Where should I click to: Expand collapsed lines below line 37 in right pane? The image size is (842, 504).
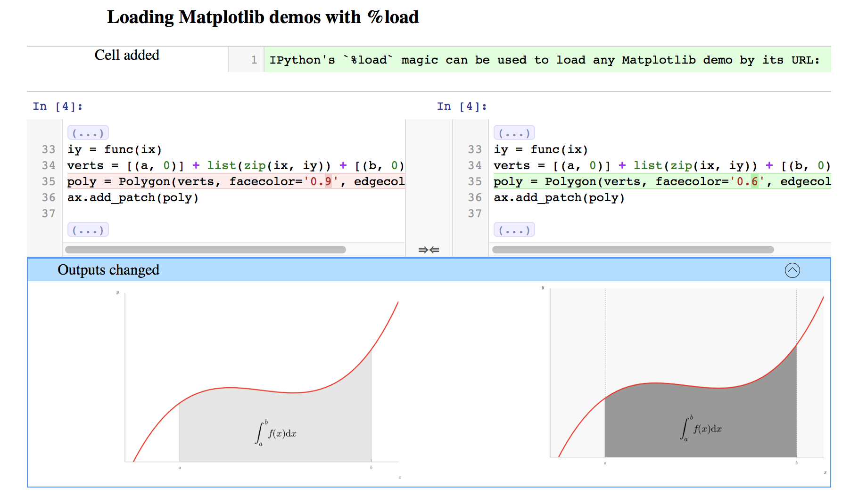(x=514, y=230)
